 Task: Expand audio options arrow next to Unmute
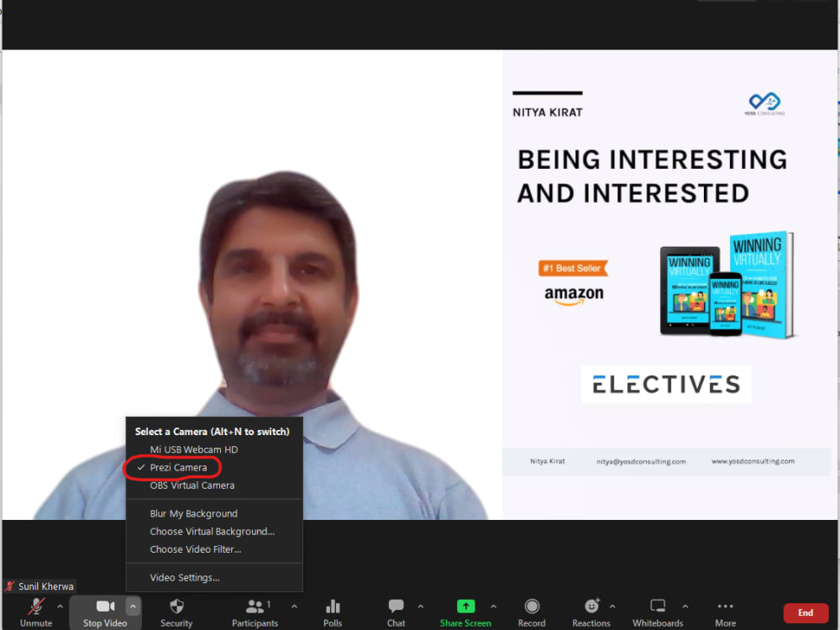coord(60,606)
